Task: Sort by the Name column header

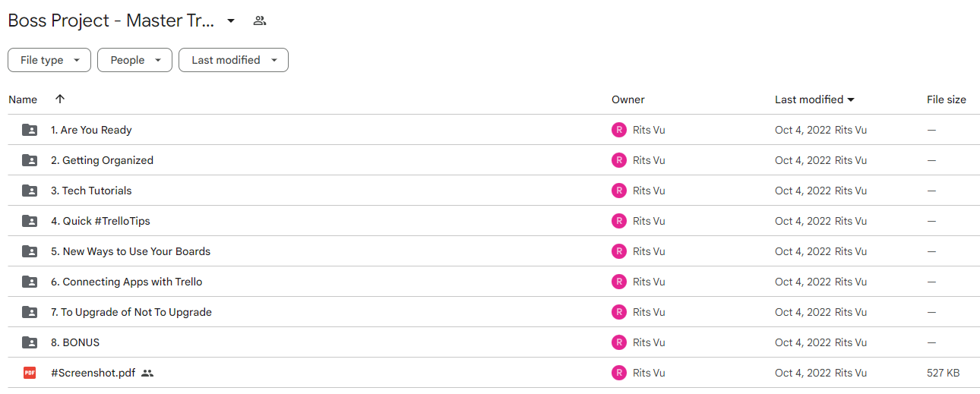Action: pyautogui.click(x=23, y=99)
